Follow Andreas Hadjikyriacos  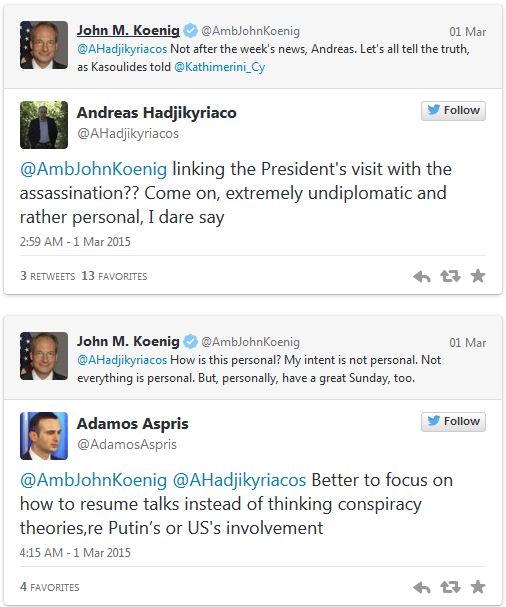[x=453, y=111]
